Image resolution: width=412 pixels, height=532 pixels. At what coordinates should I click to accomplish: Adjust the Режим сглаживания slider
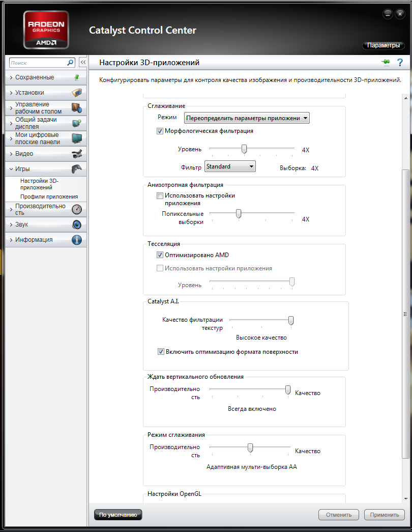coord(250,448)
